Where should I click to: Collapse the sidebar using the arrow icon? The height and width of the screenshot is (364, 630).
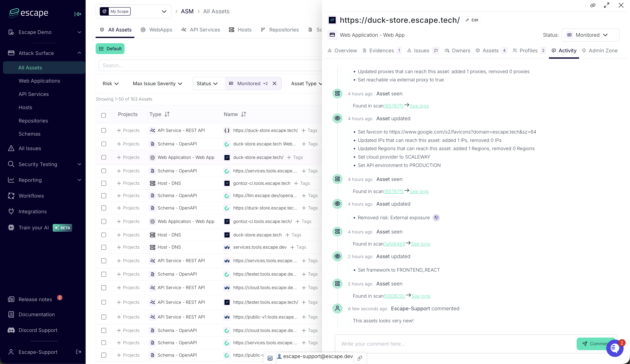tap(78, 14)
